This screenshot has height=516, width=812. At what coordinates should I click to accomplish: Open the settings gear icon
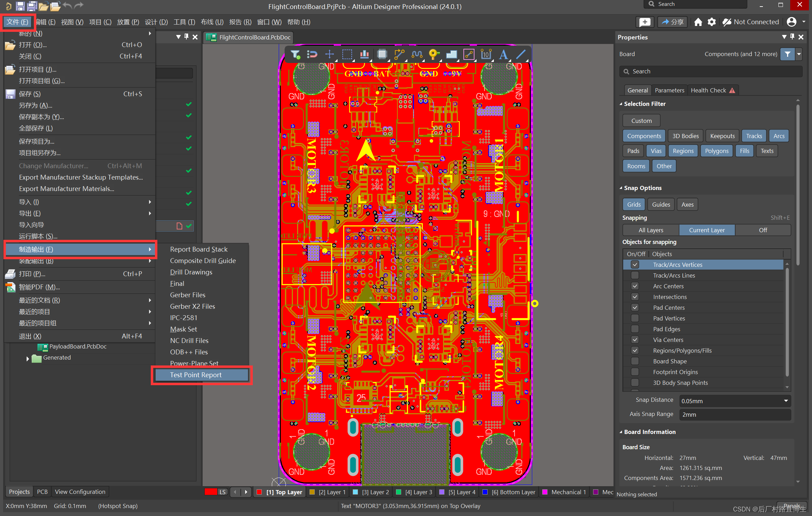point(712,22)
